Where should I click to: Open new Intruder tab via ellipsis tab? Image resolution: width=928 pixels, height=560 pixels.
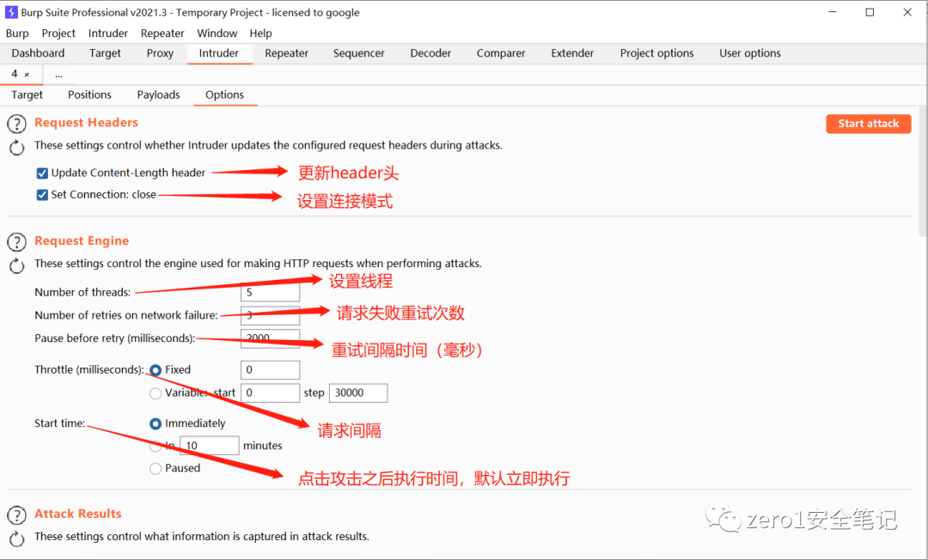coord(58,75)
